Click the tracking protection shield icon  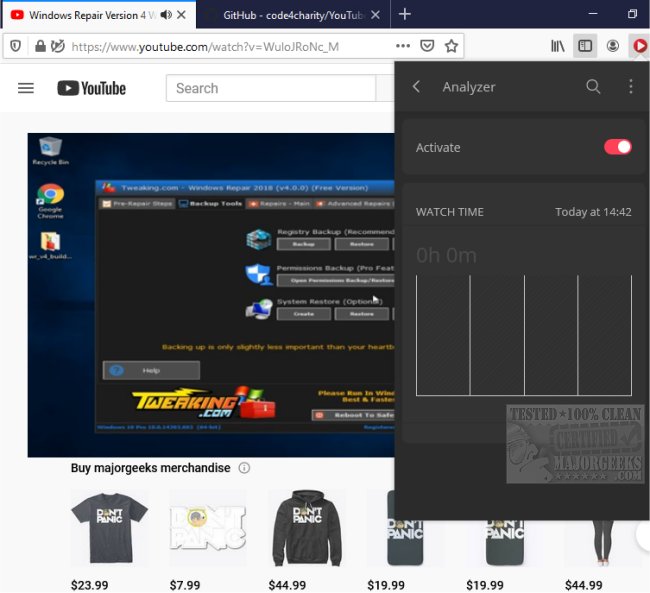[15, 46]
